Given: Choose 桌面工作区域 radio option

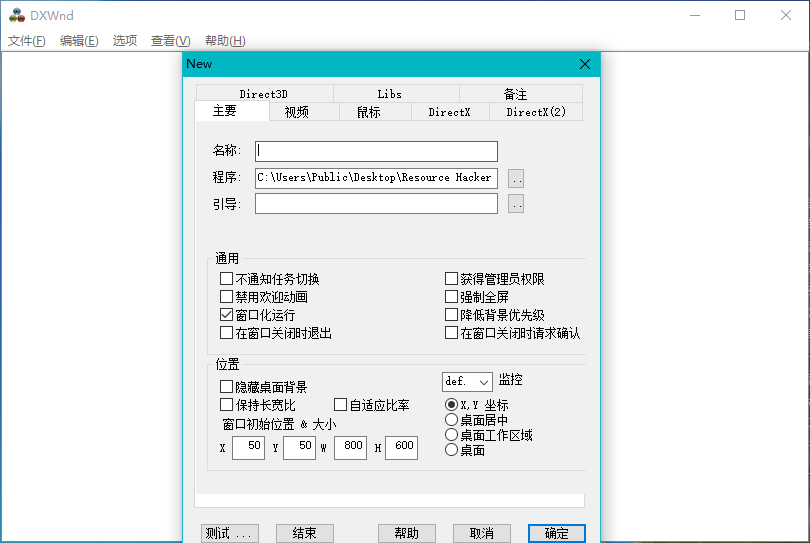Looking at the screenshot, I should 451,435.
